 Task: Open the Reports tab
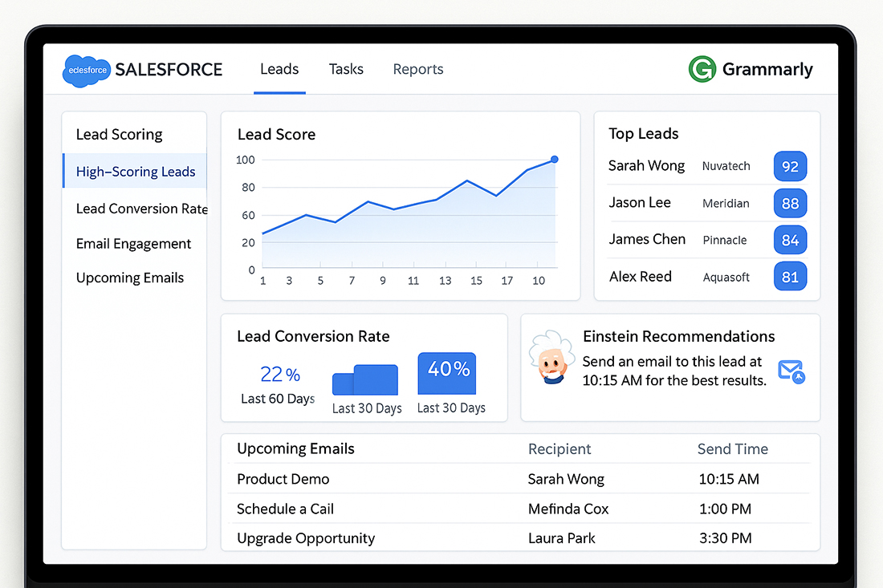tap(418, 69)
